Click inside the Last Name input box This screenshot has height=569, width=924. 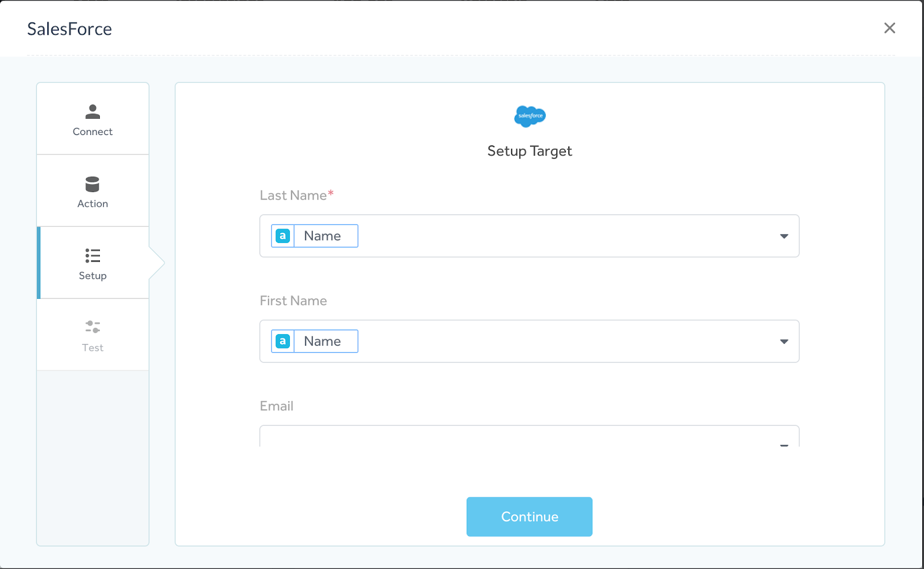pos(530,236)
